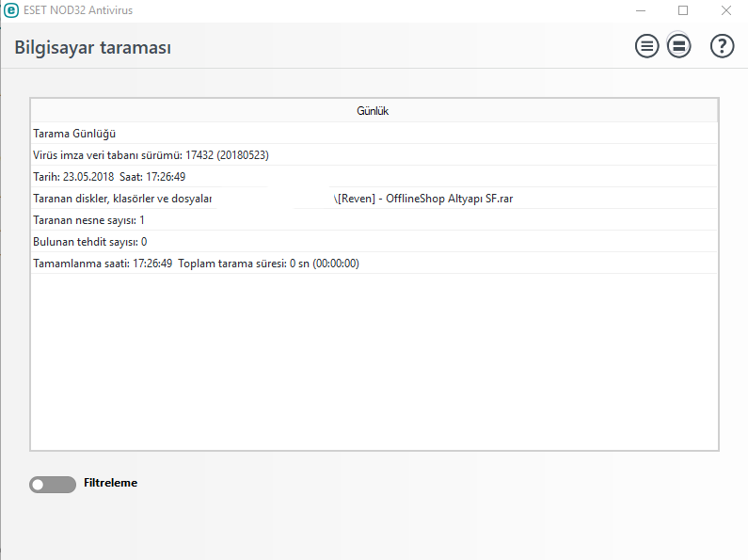
Task: Select the 'Tarih: 23.05.2018' row
Action: click(374, 177)
